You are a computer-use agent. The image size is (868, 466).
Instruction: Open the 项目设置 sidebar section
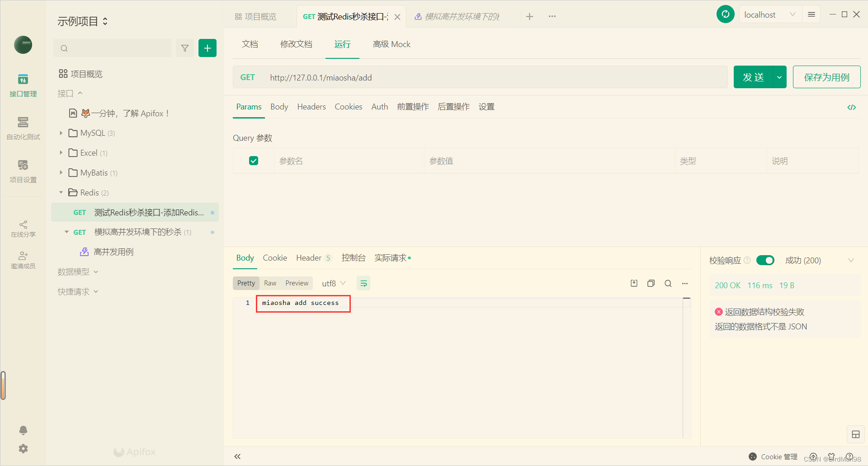tap(23, 171)
